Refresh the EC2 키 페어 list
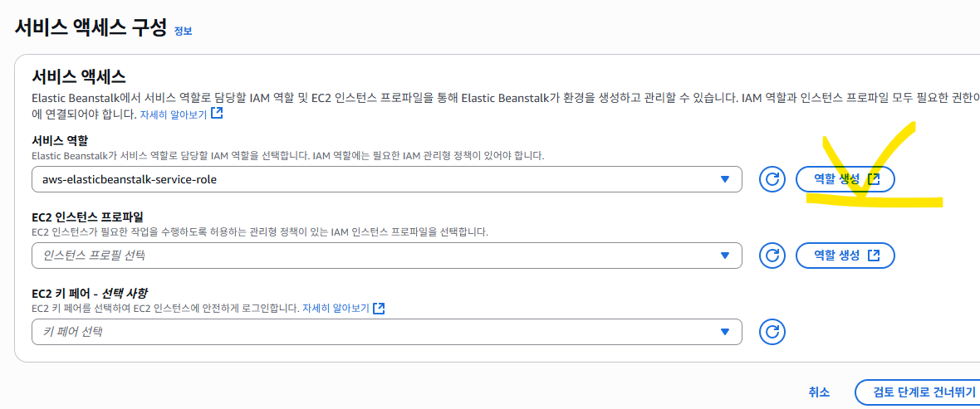 click(772, 332)
